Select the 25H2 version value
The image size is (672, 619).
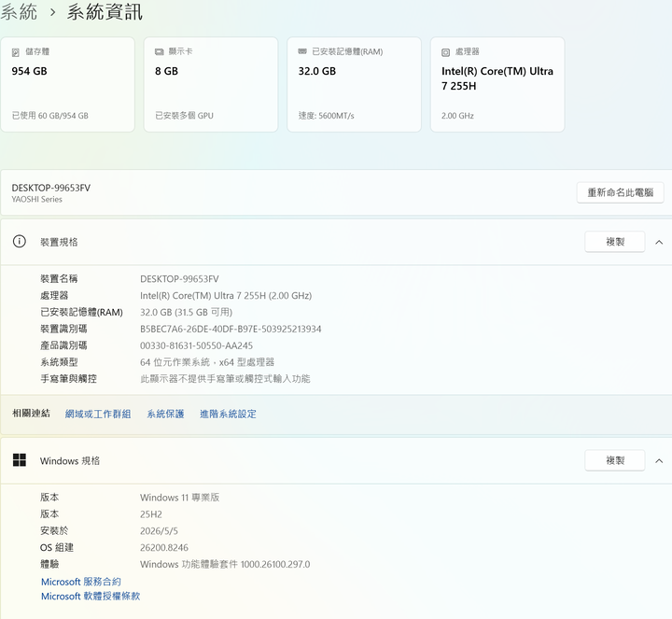[x=151, y=514]
